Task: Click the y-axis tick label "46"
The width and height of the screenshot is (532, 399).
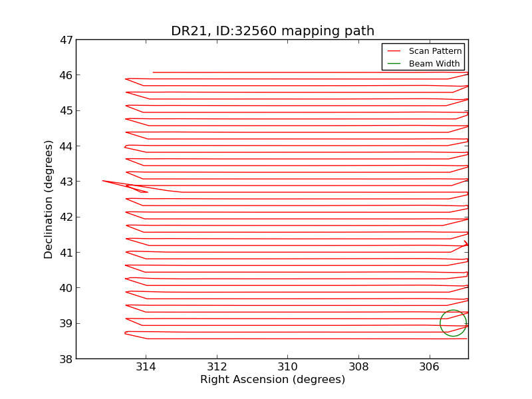Action: pyautogui.click(x=66, y=75)
